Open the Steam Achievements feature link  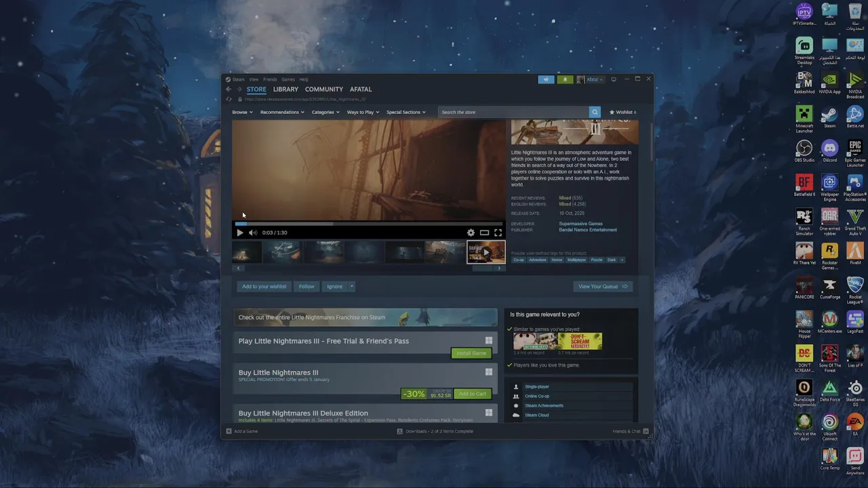pos(544,405)
